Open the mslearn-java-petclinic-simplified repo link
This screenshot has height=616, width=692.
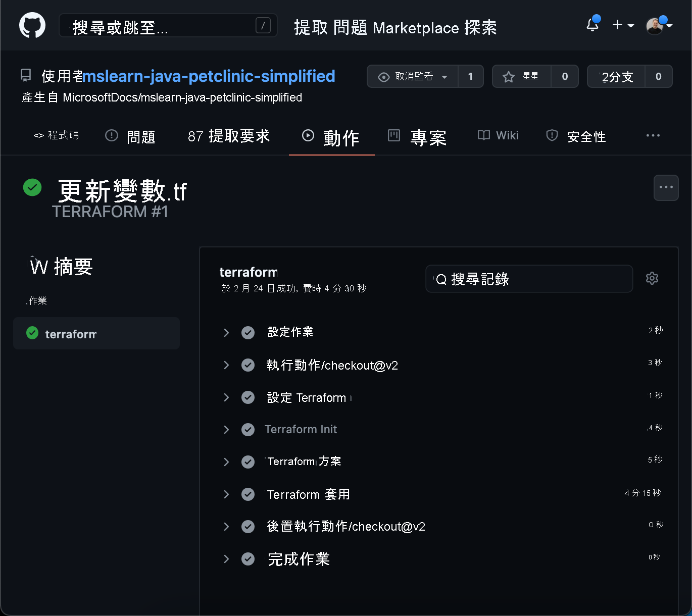(209, 76)
